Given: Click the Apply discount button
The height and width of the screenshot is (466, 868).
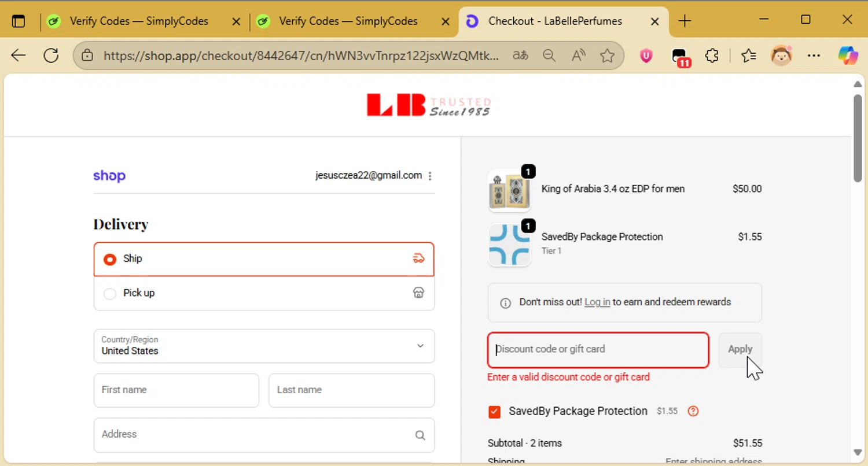Looking at the screenshot, I should pyautogui.click(x=740, y=350).
